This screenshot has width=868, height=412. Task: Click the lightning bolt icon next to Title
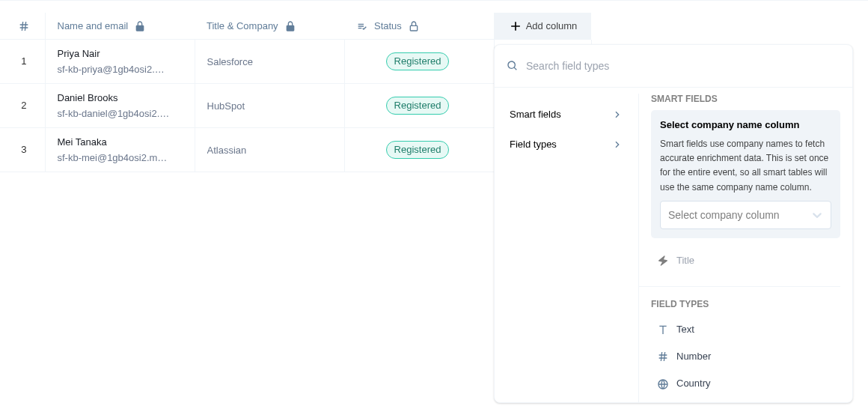(663, 261)
